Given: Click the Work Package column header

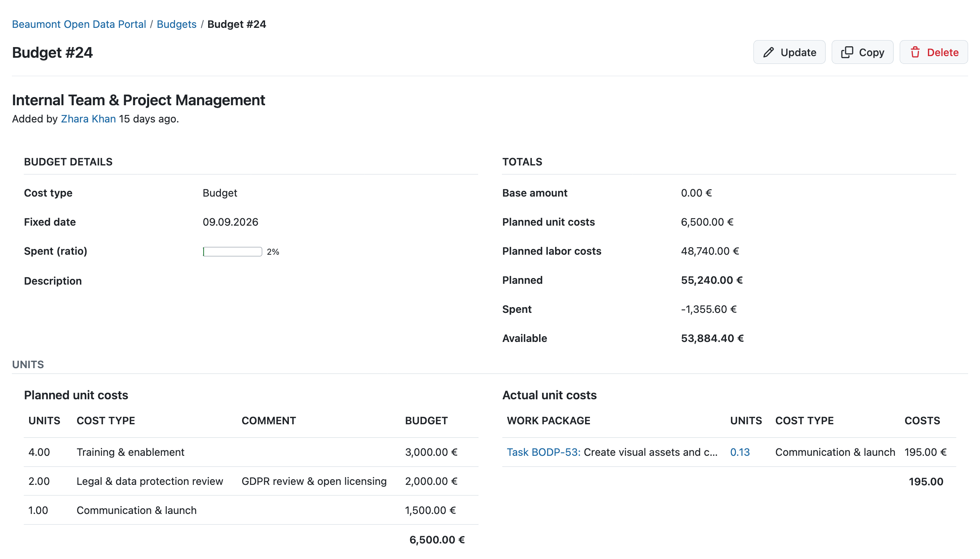Looking at the screenshot, I should [x=549, y=421].
